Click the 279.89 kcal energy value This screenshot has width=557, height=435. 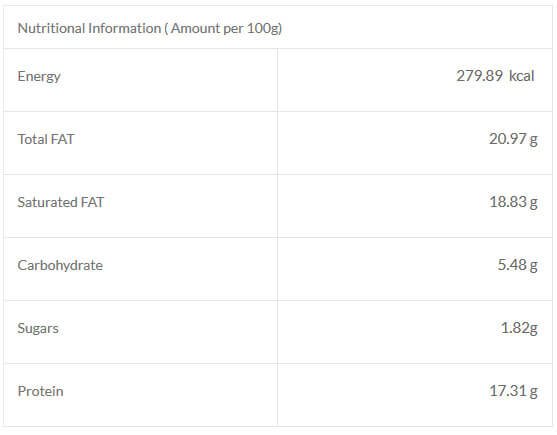(x=495, y=76)
